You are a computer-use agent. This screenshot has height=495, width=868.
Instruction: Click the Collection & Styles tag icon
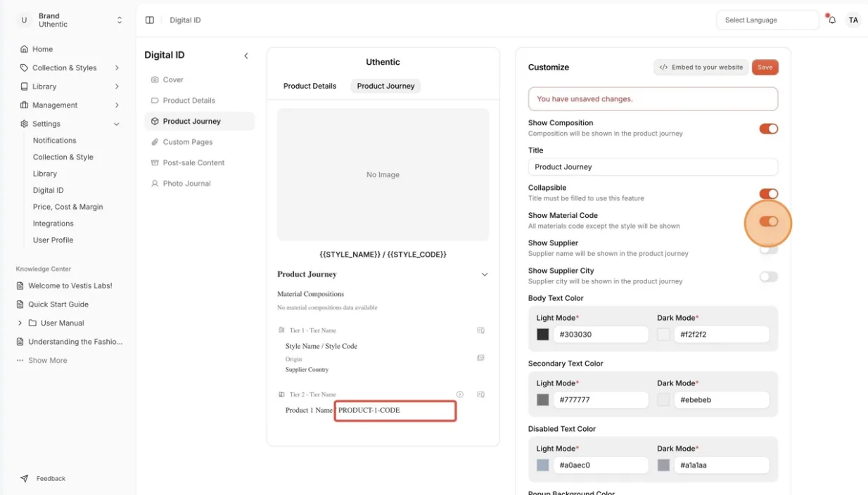pyautogui.click(x=25, y=68)
